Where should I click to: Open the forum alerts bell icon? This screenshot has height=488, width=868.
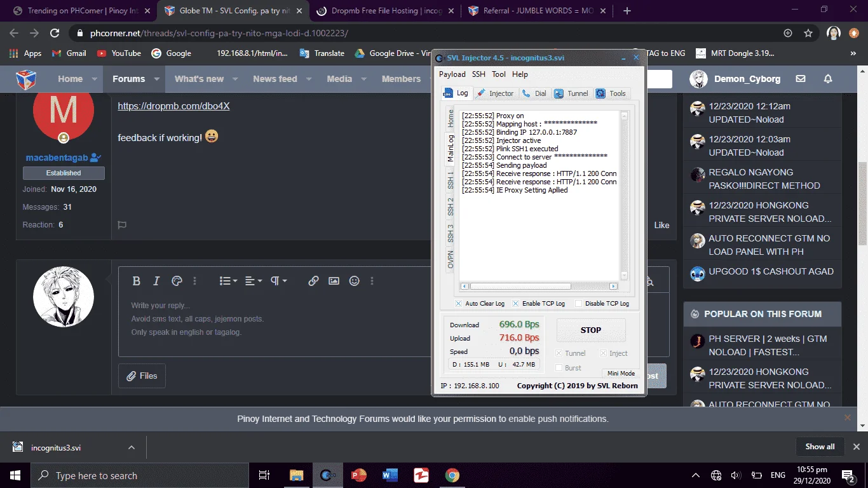(828, 79)
